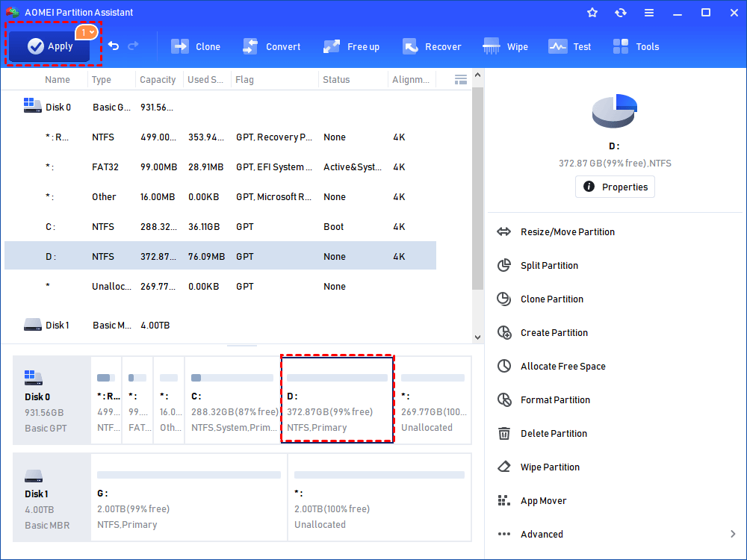Click the Format Partition icon

504,399
